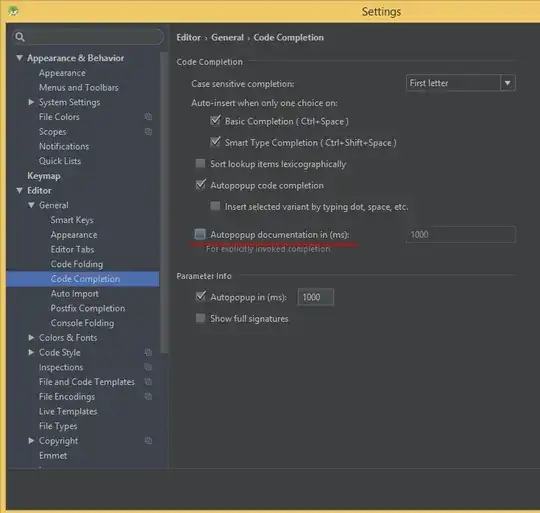
Task: Click the project-level icon next to Scopes
Action: 148,132
